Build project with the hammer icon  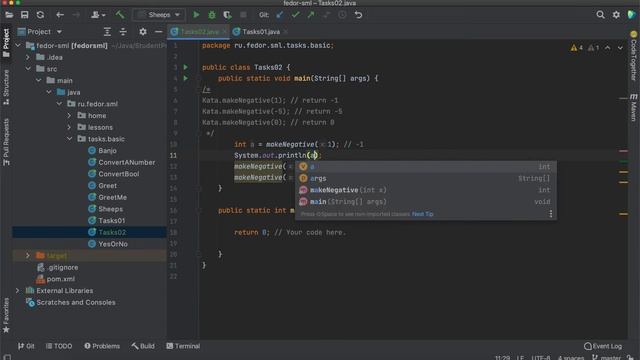[x=120, y=15]
